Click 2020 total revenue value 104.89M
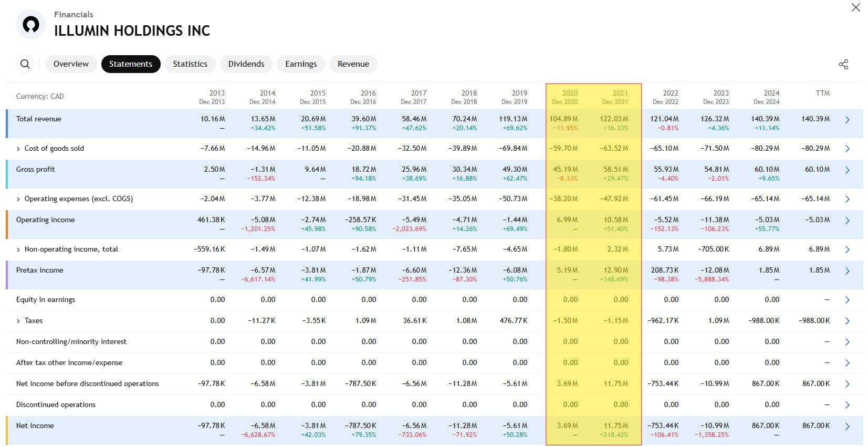Image resolution: width=868 pixels, height=447 pixels. pyautogui.click(x=563, y=119)
